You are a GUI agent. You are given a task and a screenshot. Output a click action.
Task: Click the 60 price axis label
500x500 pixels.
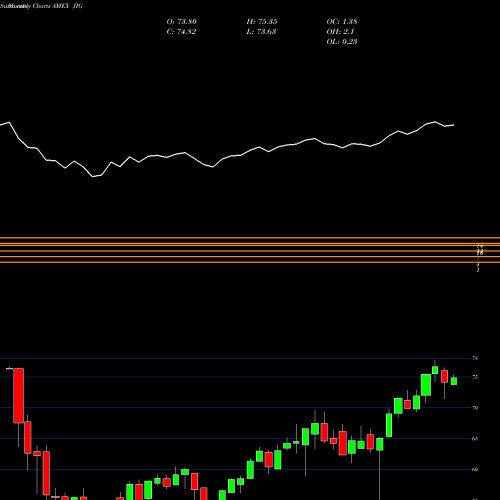(475, 469)
